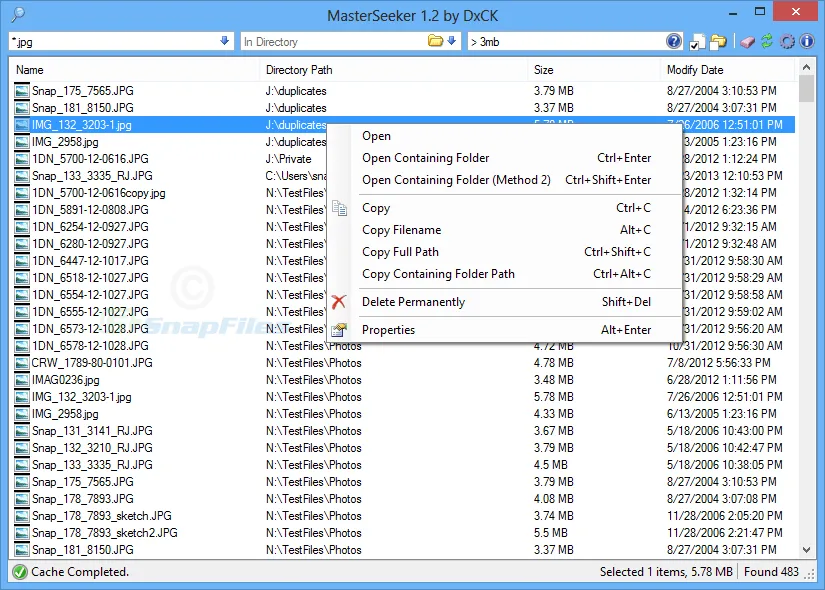The image size is (825, 590).
Task: Click the image icon of Snap_178_7893_sketch.JPG
Action: (22, 516)
